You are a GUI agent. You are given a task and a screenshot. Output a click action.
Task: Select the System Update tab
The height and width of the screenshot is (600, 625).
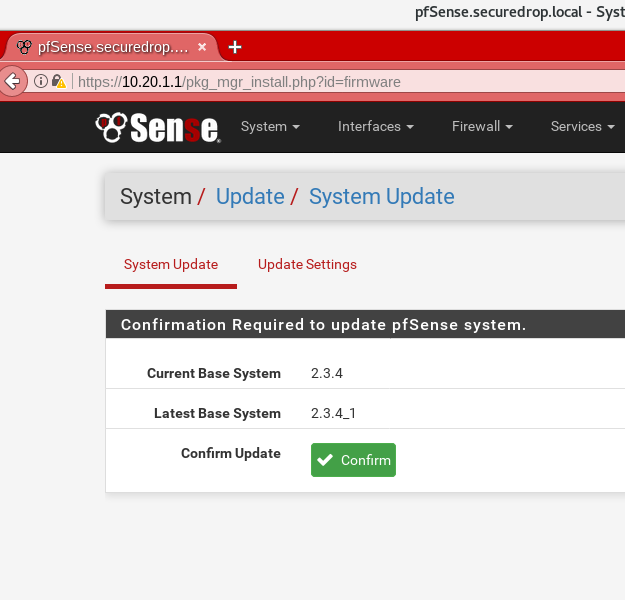171,264
